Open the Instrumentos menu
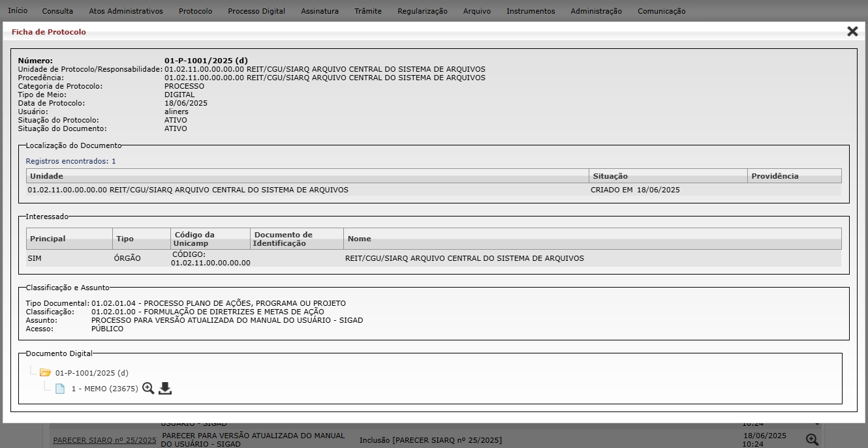The width and height of the screenshot is (868, 448). click(x=531, y=11)
